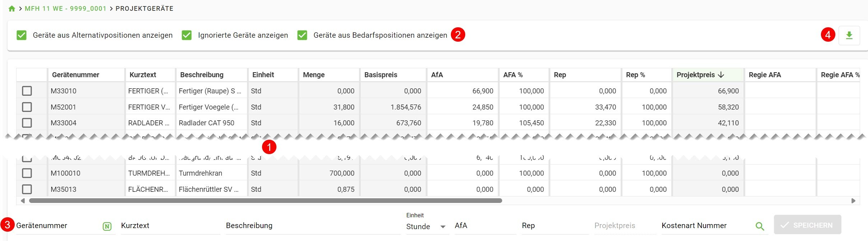Click the green home breadcrumb icon
The width and height of the screenshot is (868, 241).
tap(12, 9)
